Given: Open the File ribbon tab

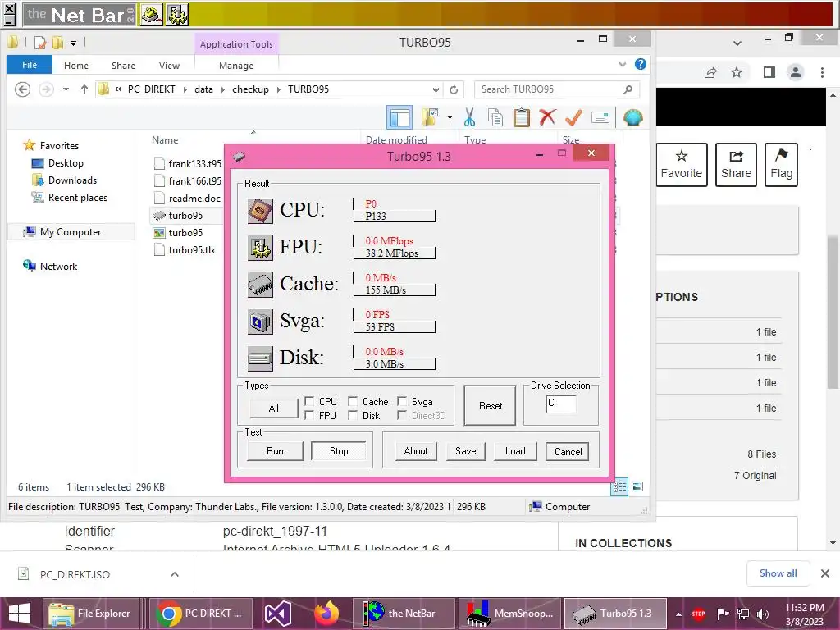Looking at the screenshot, I should [30, 65].
